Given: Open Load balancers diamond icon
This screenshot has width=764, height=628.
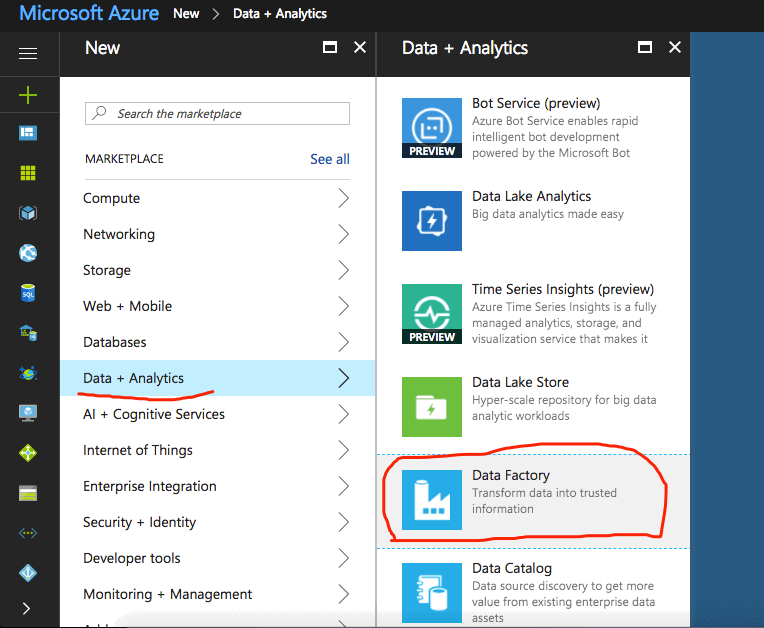Looking at the screenshot, I should (28, 453).
